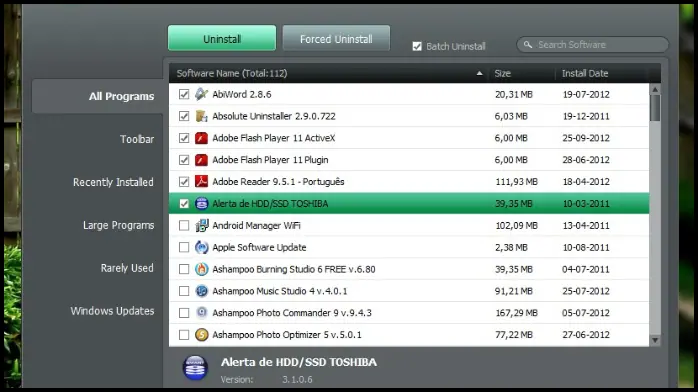The image size is (698, 392).
Task: Select Ashampoo Photo Optimizer 5 v.5.0.1 text
Action: pos(287,335)
